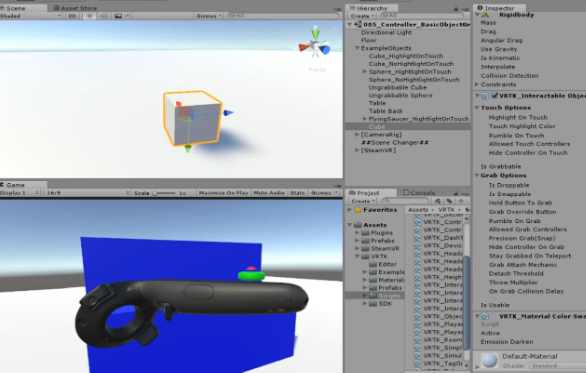This screenshot has width=586, height=373.
Task: Select Directional Light in Hierarchy
Action: point(386,33)
